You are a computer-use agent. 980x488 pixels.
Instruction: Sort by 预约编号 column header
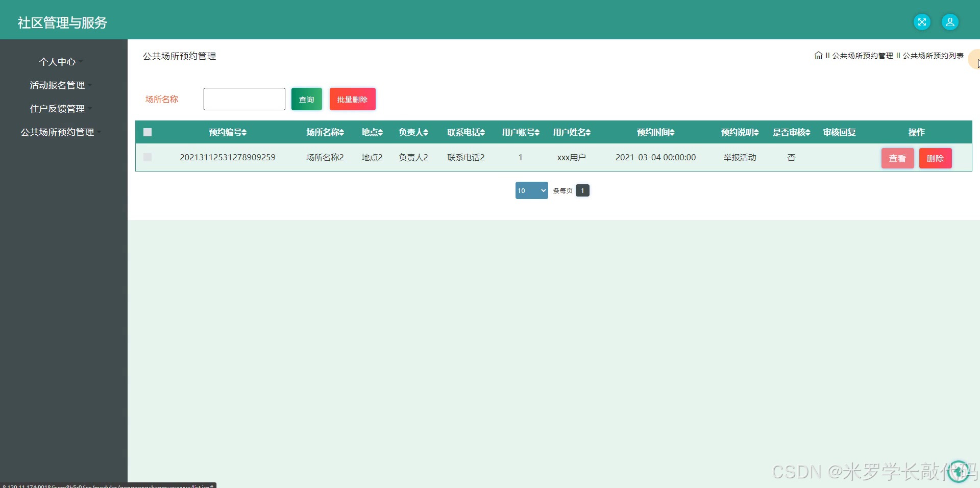coord(228,132)
